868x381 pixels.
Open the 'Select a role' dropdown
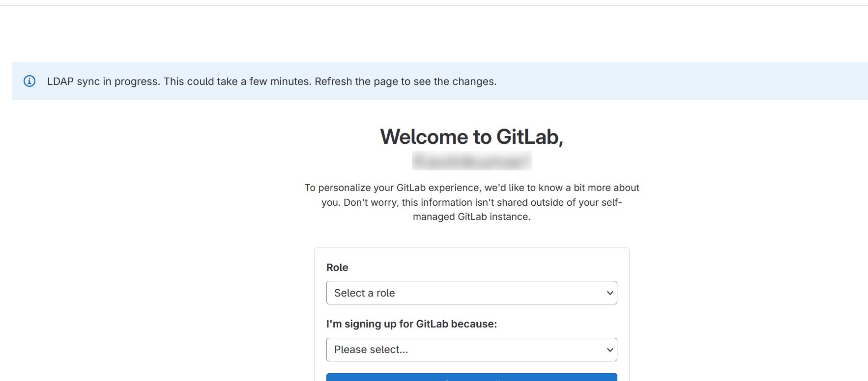pyautogui.click(x=471, y=293)
